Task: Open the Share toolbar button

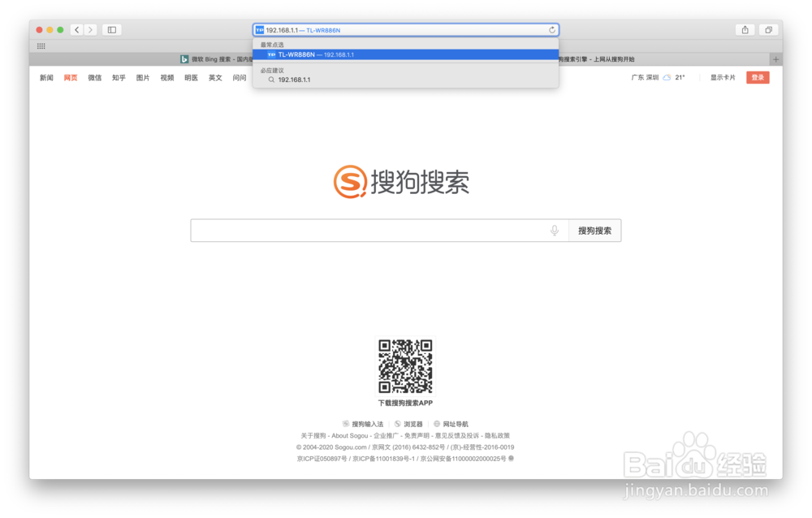Action: coord(745,30)
